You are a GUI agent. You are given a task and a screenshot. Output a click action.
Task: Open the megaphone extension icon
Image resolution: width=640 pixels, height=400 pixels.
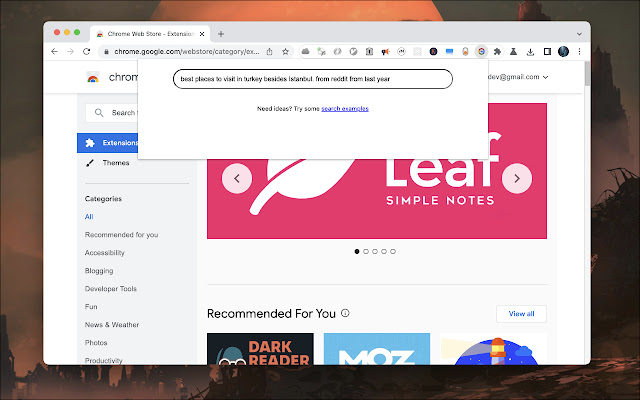385,51
